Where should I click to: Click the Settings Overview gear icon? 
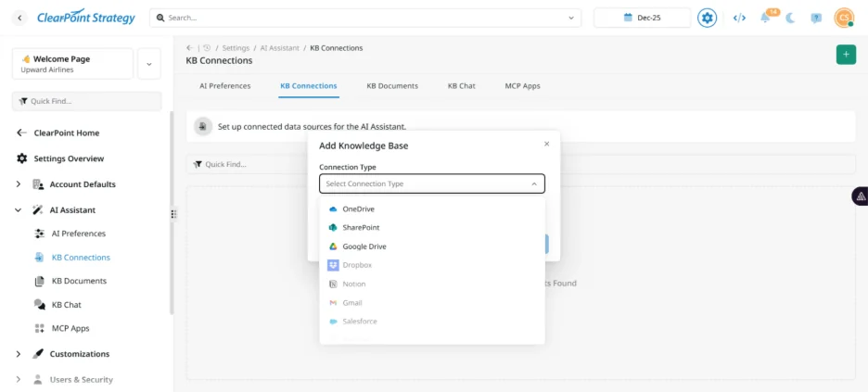pos(21,158)
